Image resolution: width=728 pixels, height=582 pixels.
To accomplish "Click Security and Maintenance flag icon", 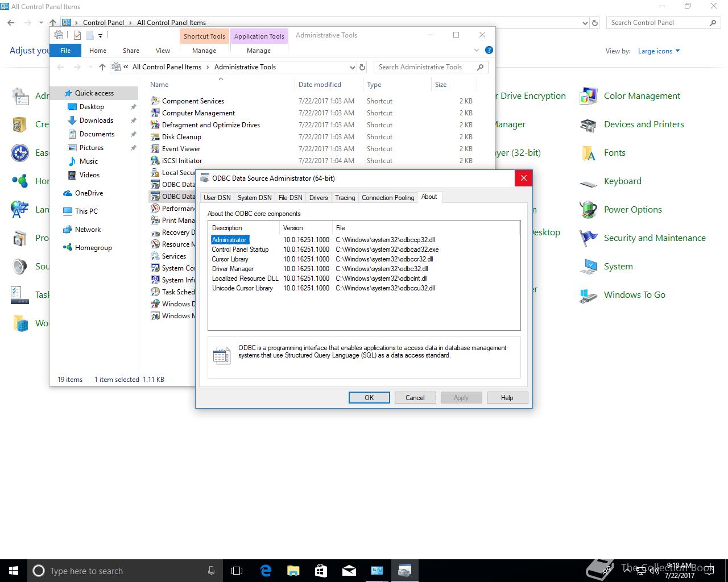I will click(589, 238).
